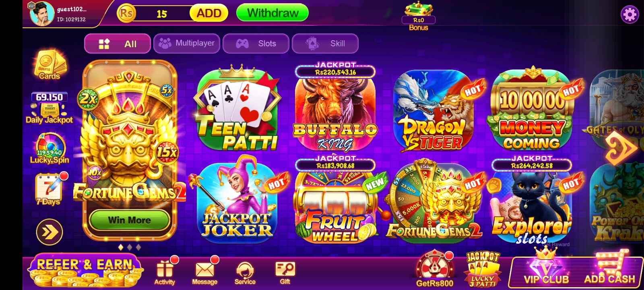Open the 7 Days calendar reward
644x290 pixels.
pos(50,189)
